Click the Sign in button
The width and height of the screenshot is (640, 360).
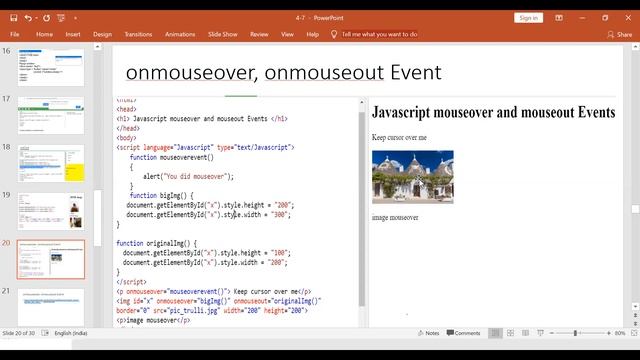529,18
